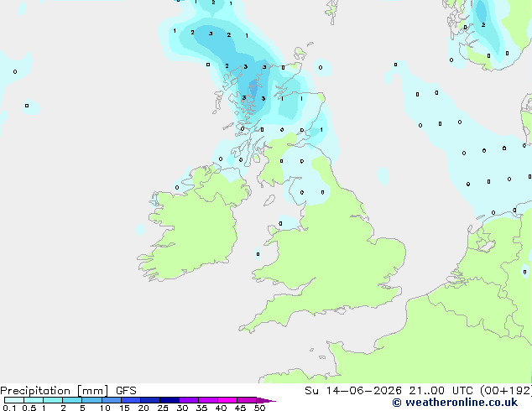Click the '21..00 UTC' time text
Screen dimensions: 532x411
coord(441,391)
